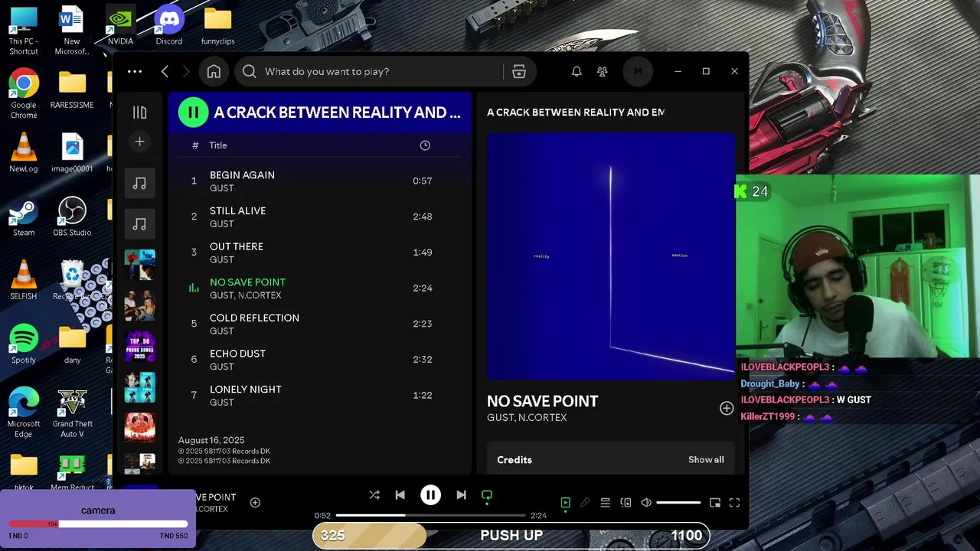The width and height of the screenshot is (980, 551).
Task: Skip to next track
Action: [x=461, y=495]
